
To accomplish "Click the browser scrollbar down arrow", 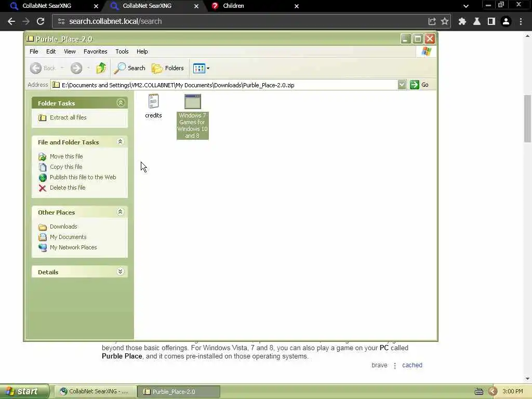I will click(528, 379).
